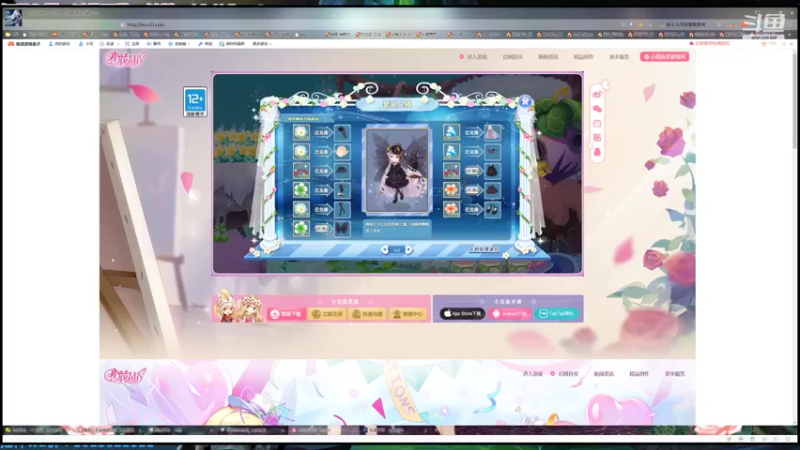Select the pink gown reward item
The height and width of the screenshot is (450, 800).
pyautogui.click(x=492, y=133)
